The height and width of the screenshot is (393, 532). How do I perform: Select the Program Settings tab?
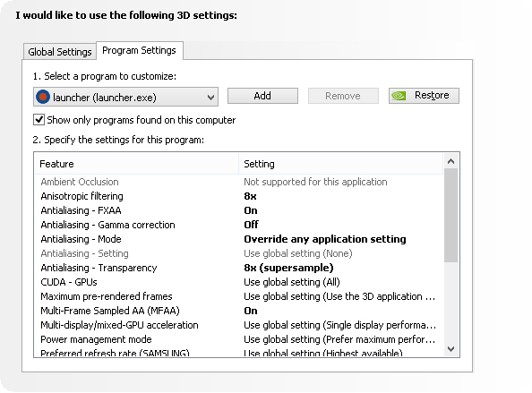140,50
